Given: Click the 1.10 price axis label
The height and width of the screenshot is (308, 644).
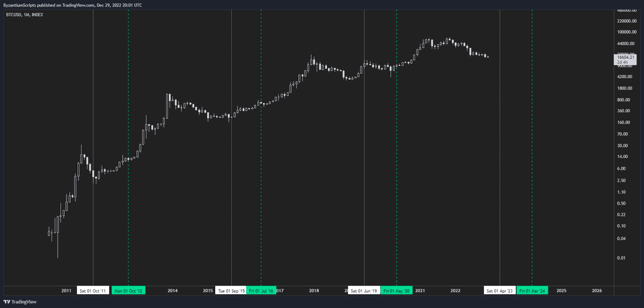Looking at the screenshot, I should click(x=621, y=192).
